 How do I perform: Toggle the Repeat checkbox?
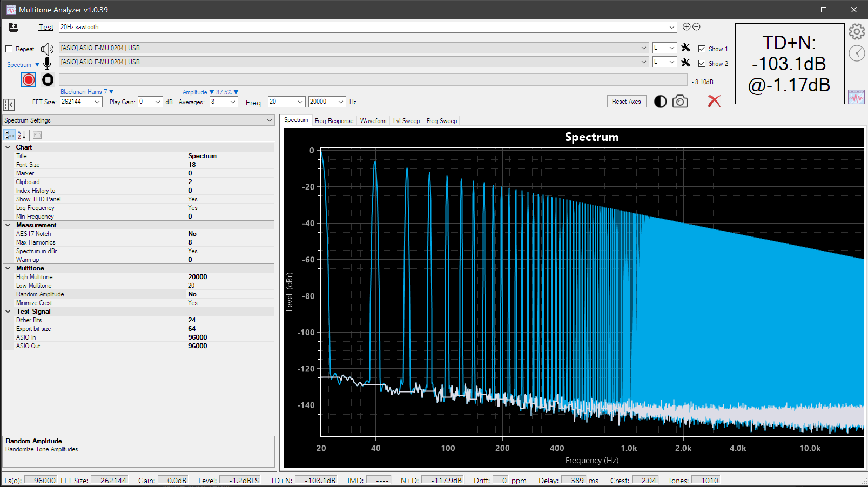[9, 49]
